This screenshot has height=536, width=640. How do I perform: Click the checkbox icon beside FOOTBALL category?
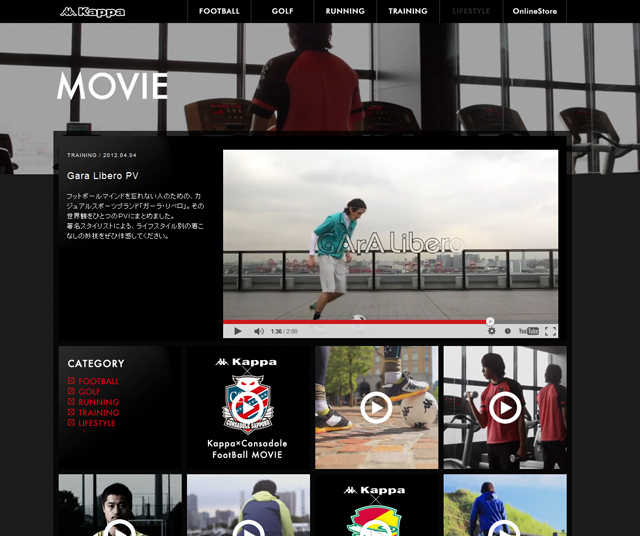coord(71,380)
